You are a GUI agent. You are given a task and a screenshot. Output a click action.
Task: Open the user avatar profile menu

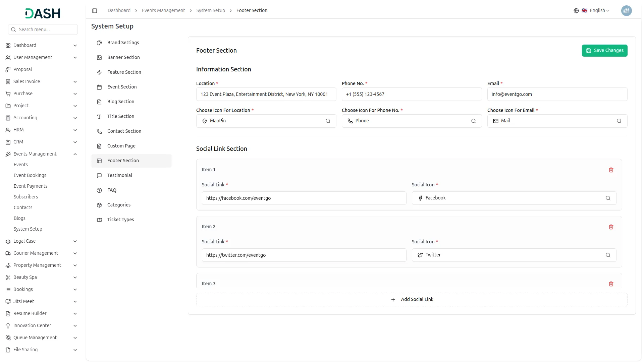click(626, 11)
